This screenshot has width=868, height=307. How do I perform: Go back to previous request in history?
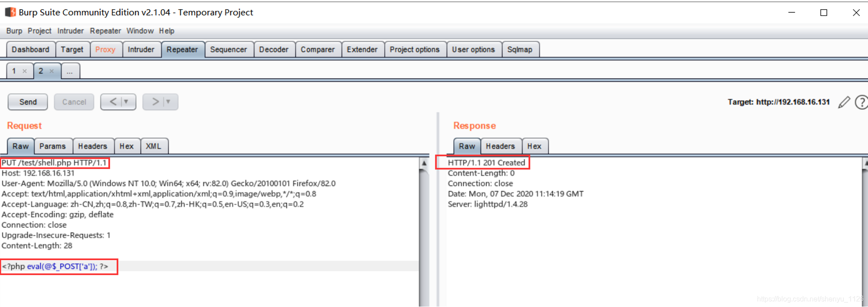point(113,102)
